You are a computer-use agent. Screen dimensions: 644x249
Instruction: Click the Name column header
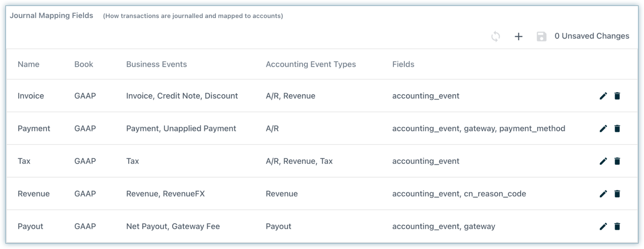[x=28, y=64]
